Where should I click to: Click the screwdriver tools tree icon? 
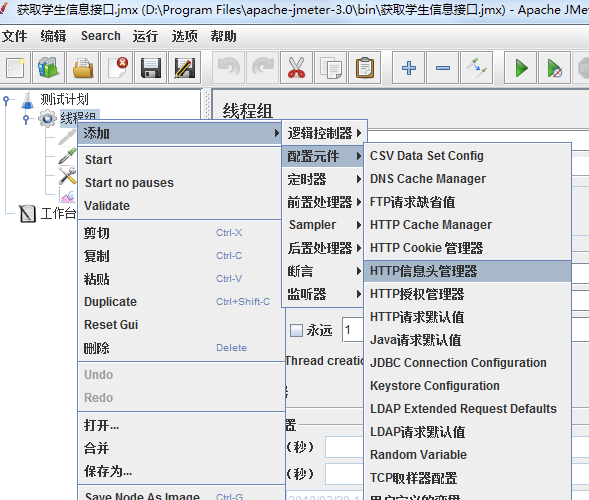67,175
